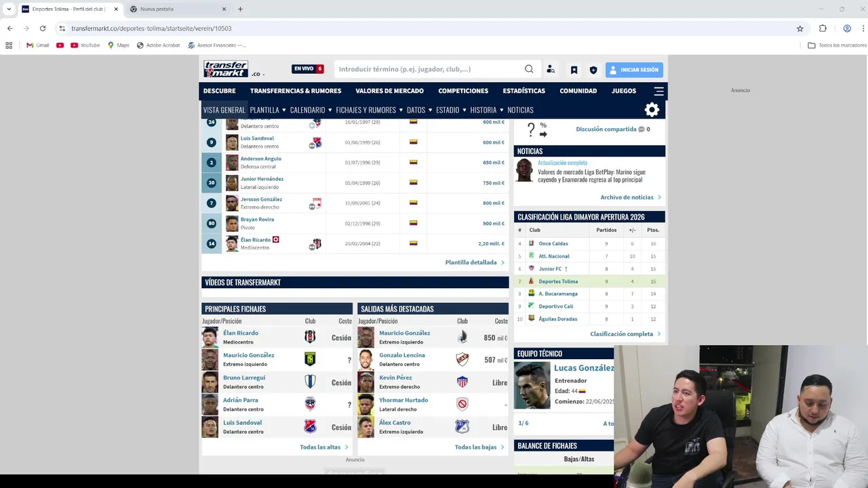This screenshot has height=488, width=868.
Task: Click the Transfermarkt logo
Action: pos(226,69)
